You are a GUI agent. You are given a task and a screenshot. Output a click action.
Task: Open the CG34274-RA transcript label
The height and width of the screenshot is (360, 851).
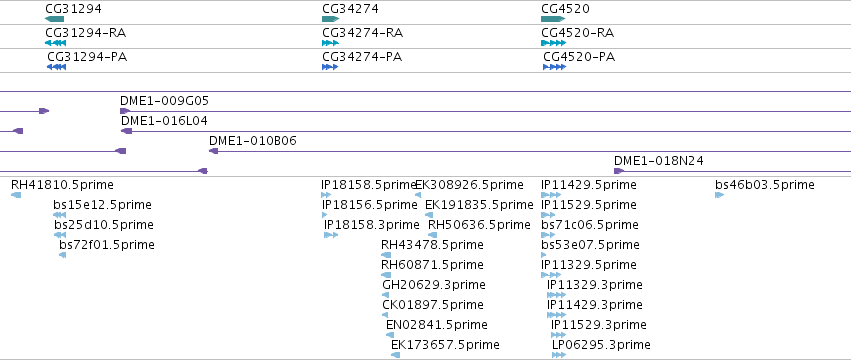pos(363,33)
